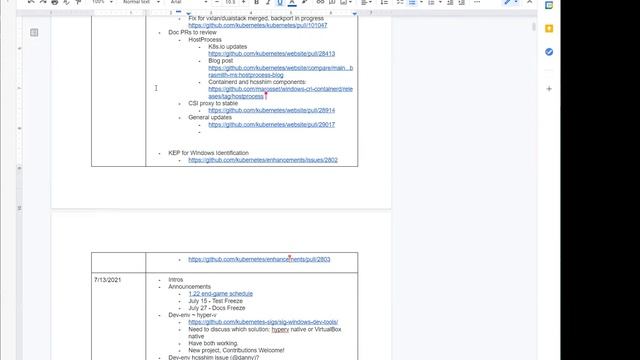Click the plus icon to get add-ons

click(x=549, y=89)
